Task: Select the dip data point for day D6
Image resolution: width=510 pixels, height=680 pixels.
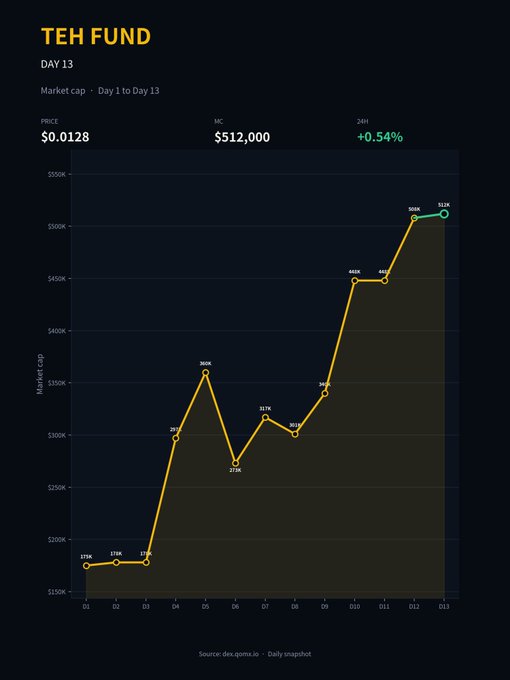Action: (x=235, y=463)
